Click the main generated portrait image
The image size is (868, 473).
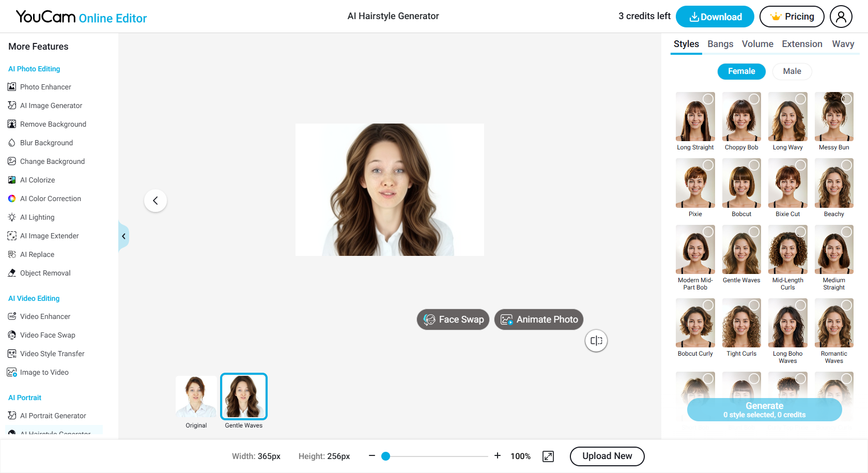[390, 190]
